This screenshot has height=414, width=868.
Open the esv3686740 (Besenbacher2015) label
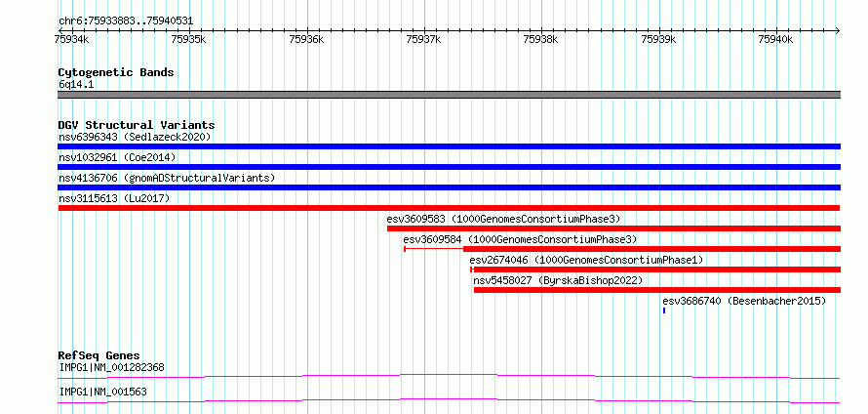[x=744, y=301]
